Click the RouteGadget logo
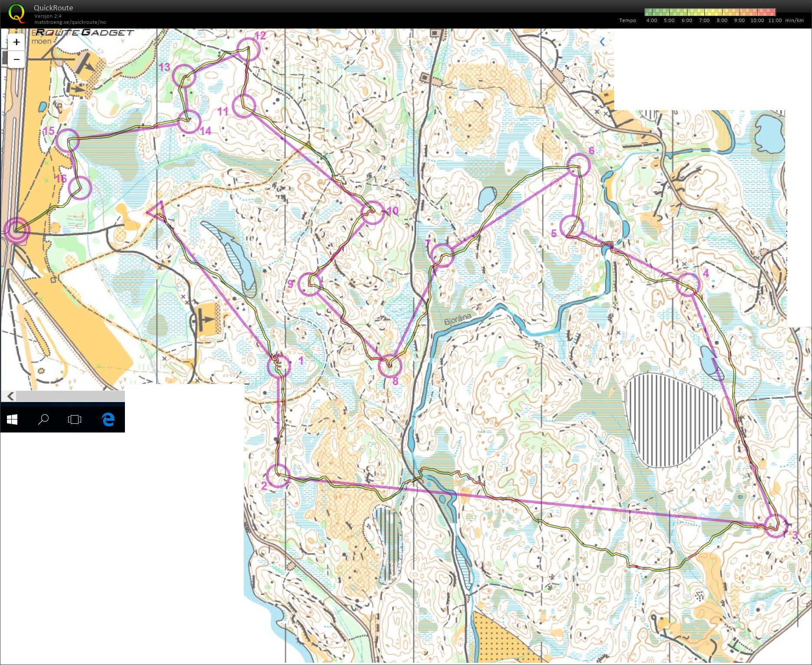The width and height of the screenshot is (812, 665). pyautogui.click(x=85, y=33)
